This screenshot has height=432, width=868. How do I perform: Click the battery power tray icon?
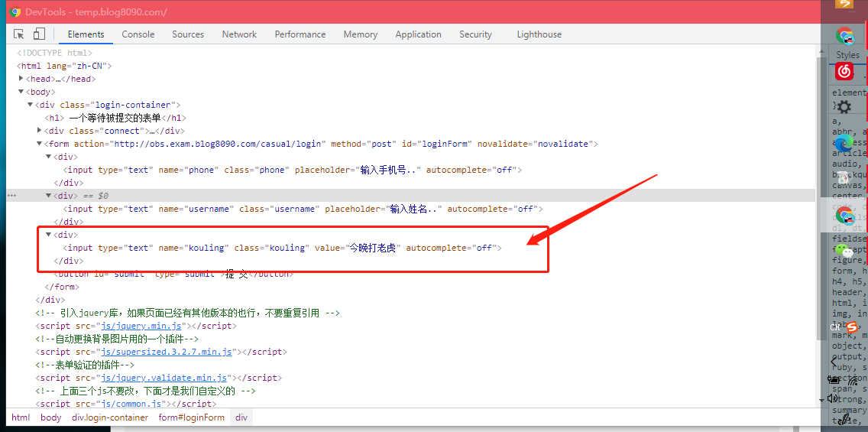click(x=834, y=380)
